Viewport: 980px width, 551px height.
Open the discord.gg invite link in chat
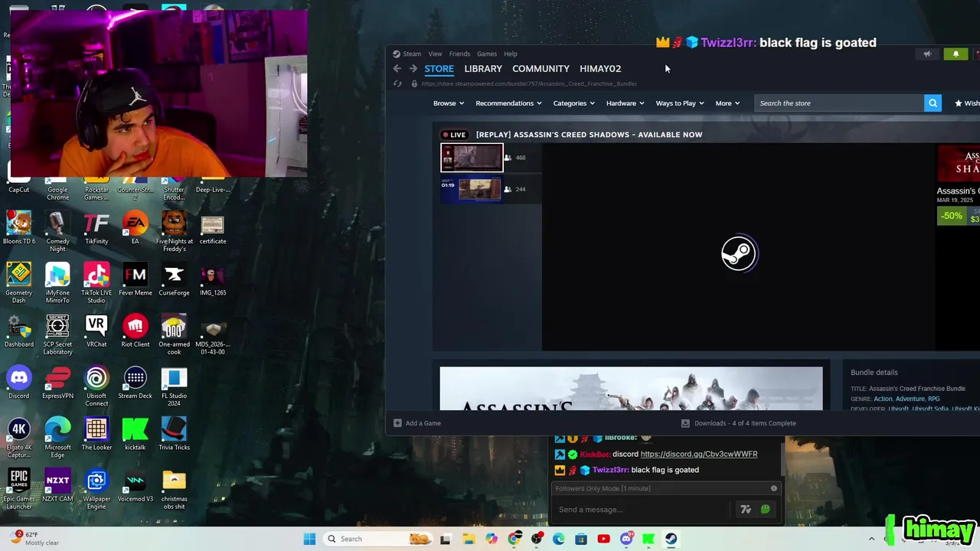pos(699,454)
